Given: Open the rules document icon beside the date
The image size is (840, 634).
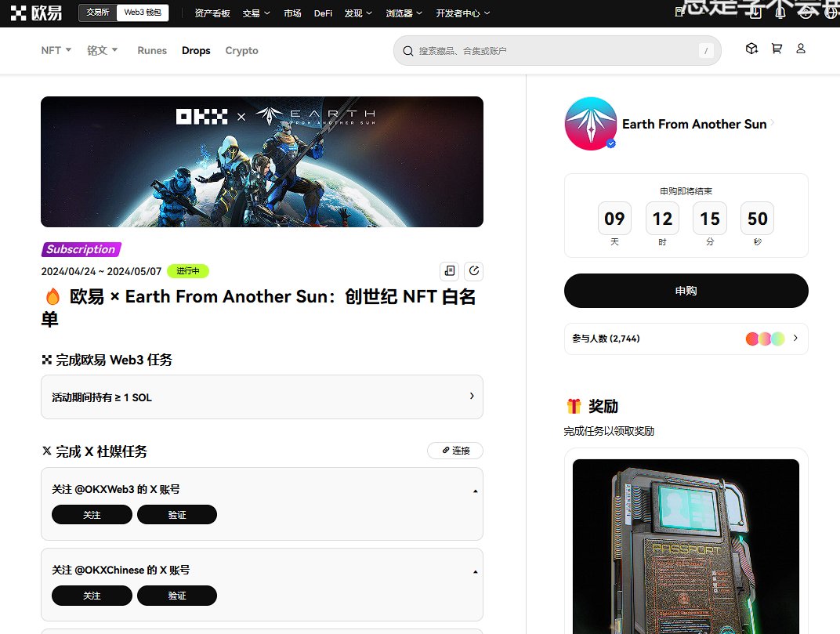Looking at the screenshot, I should pyautogui.click(x=450, y=271).
